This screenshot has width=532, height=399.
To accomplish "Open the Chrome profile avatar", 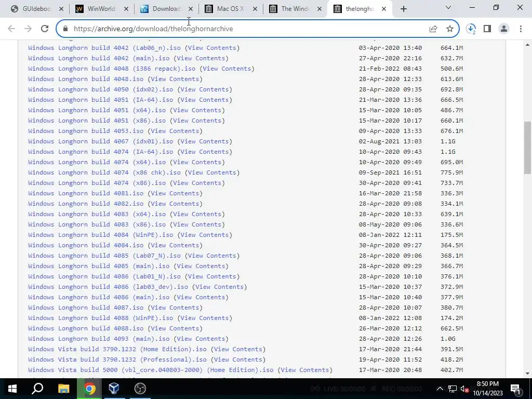I will [504, 29].
